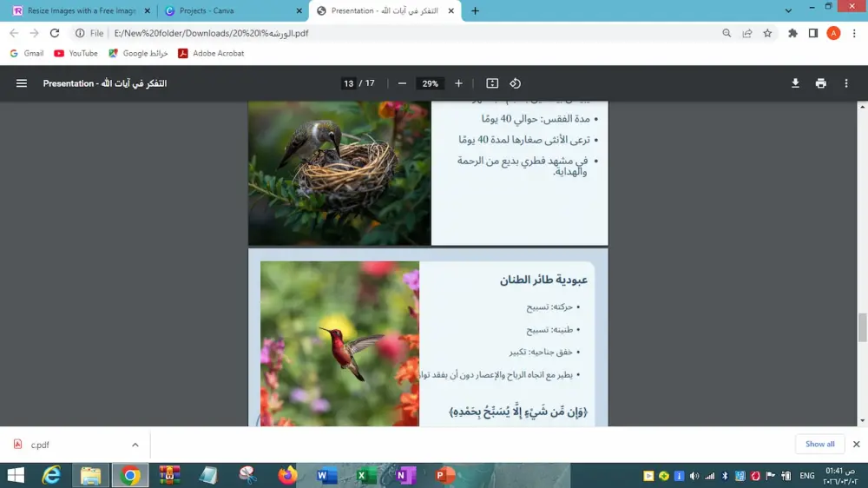Open Firefox from the taskbar
Viewport: 868px width, 488px height.
[287, 475]
